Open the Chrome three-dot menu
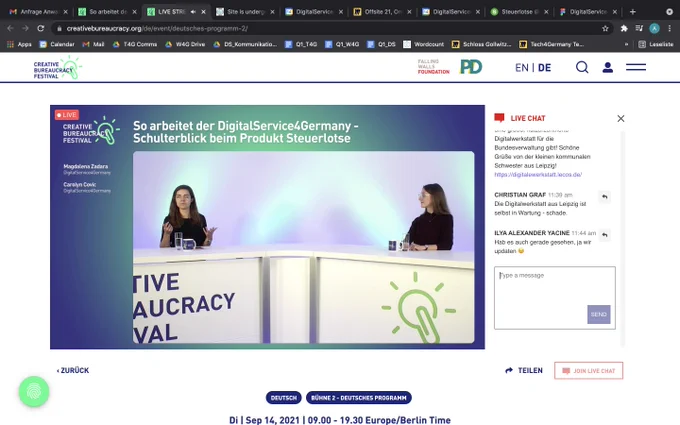Screen dimensions: 680x425 [x=670, y=28]
